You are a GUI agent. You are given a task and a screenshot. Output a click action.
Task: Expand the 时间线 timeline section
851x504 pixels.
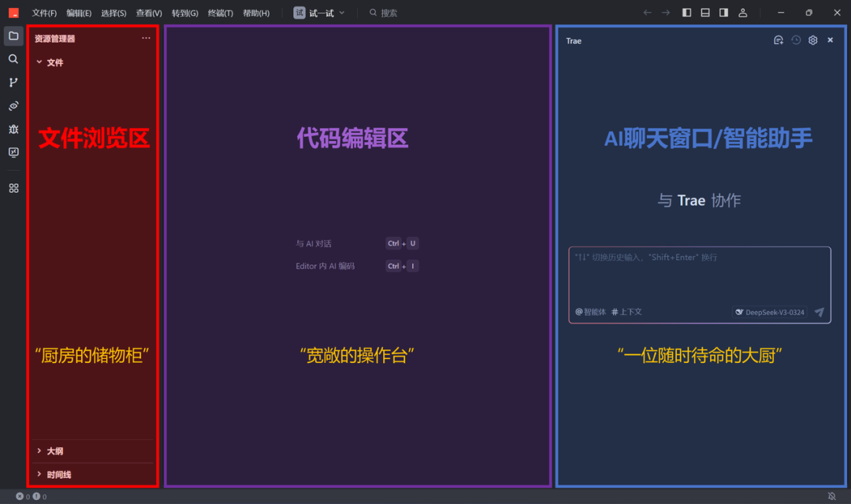tap(58, 475)
